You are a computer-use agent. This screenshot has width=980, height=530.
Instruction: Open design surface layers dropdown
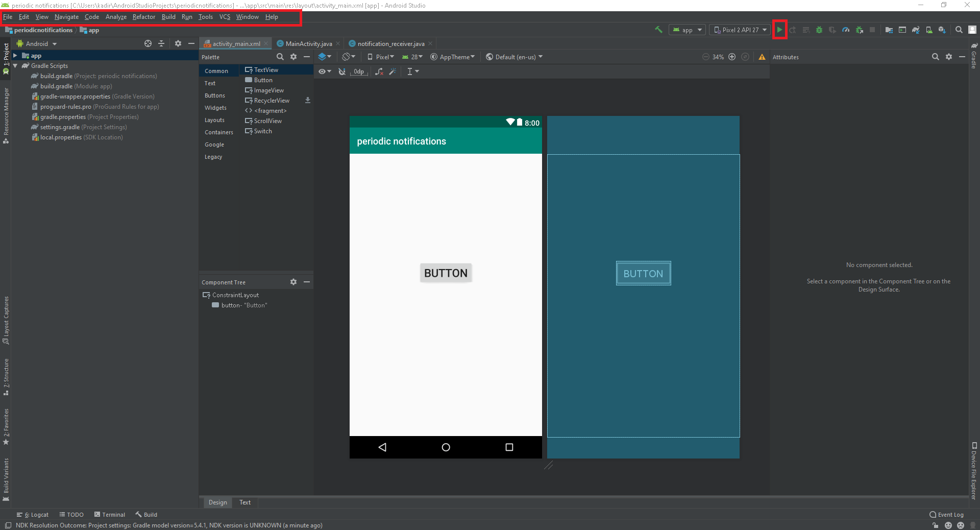tap(325, 57)
